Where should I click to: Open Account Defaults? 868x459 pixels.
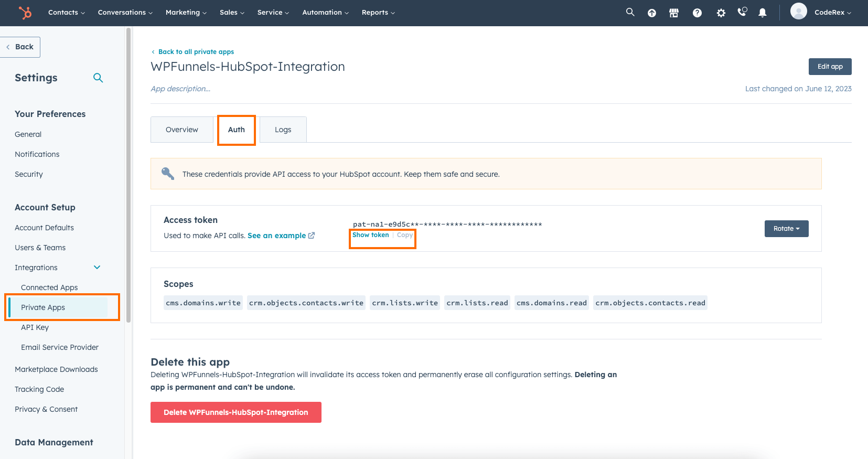(45, 228)
